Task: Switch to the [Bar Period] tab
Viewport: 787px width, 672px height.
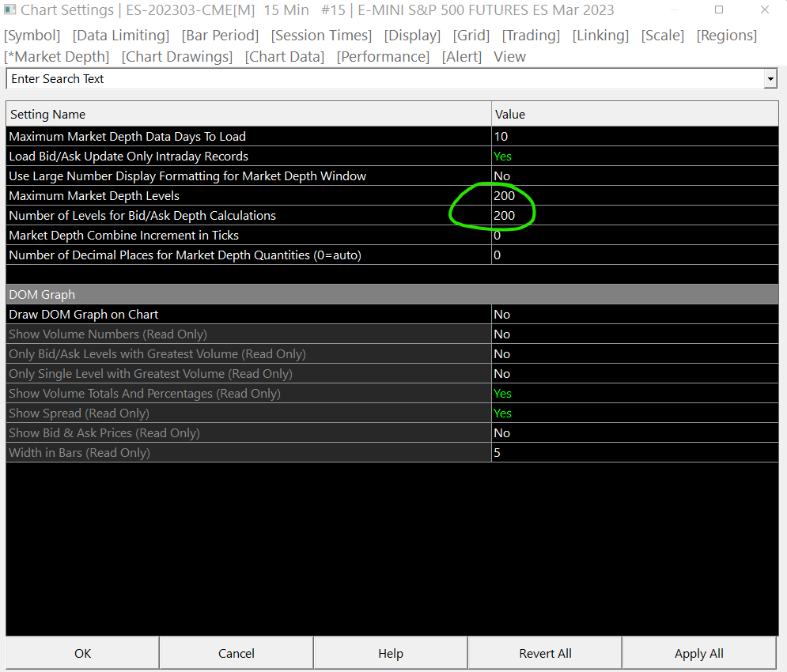Action: (221, 36)
